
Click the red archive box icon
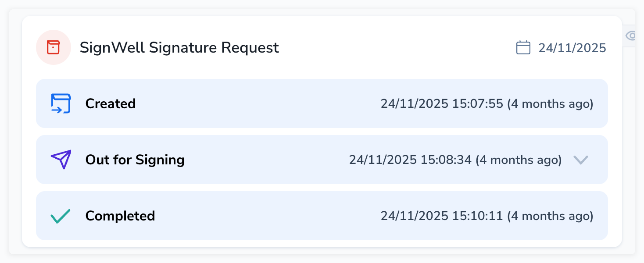coord(53,47)
